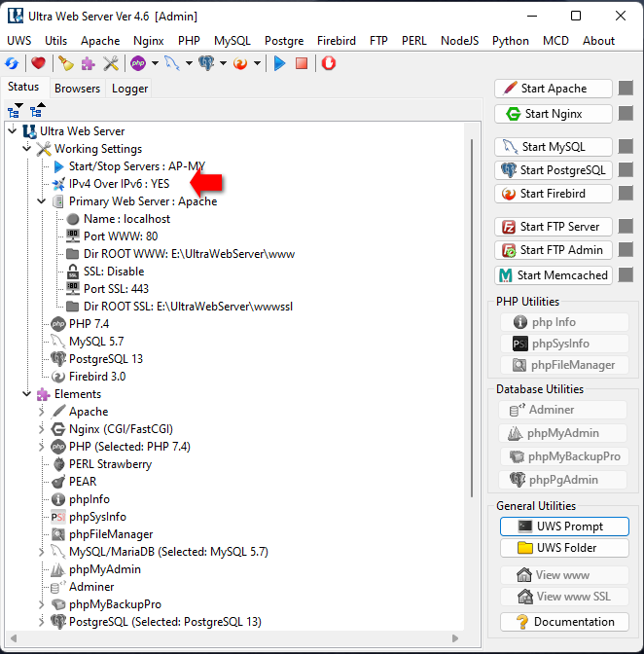Toggle the PostgreSQL status indicator square
The image size is (644, 654).
point(626,170)
